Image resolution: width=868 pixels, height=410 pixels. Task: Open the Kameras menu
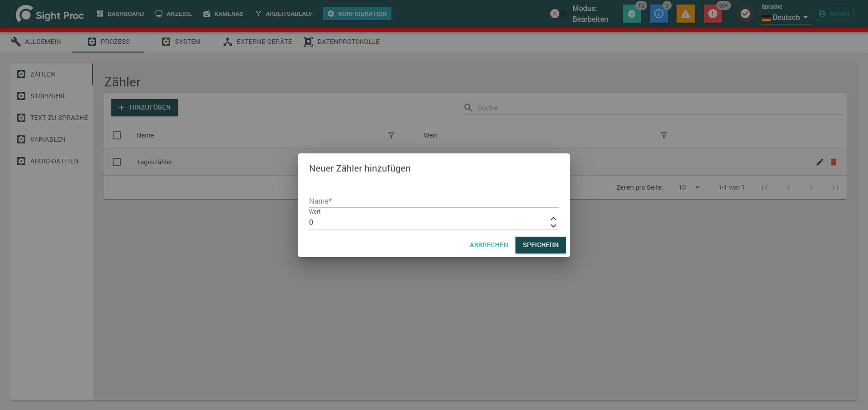click(x=224, y=14)
